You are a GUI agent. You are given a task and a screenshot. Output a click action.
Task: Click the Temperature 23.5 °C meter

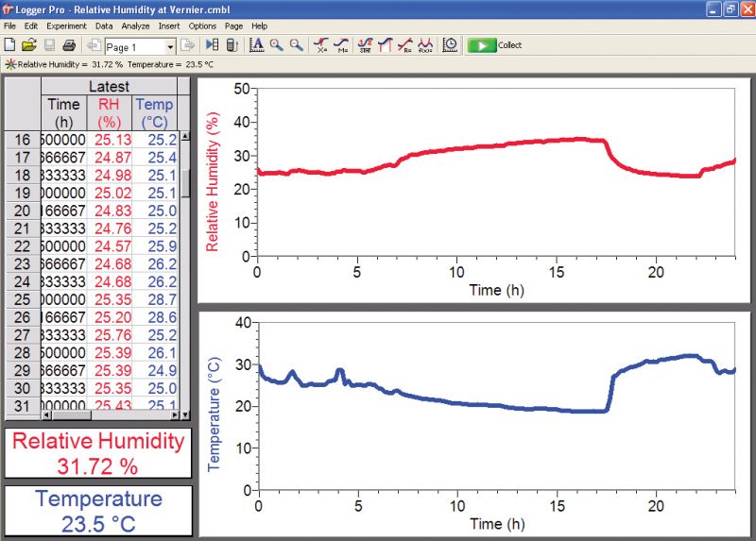click(x=98, y=511)
